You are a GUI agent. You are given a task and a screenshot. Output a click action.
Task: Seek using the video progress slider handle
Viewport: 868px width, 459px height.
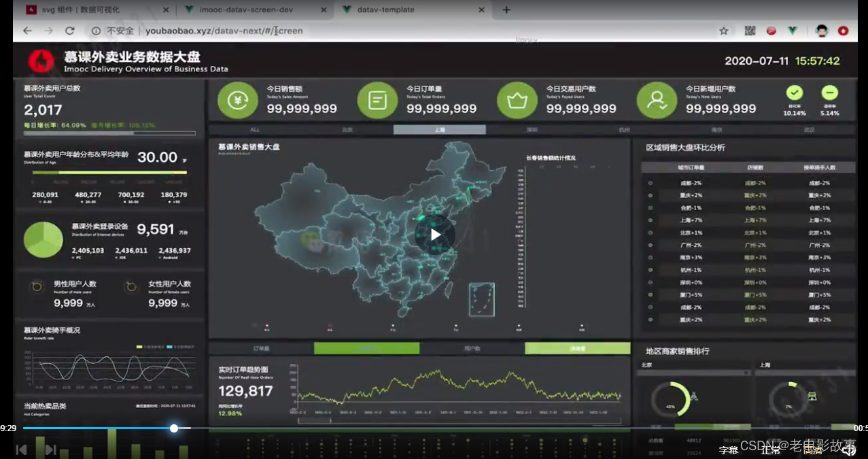pos(174,428)
